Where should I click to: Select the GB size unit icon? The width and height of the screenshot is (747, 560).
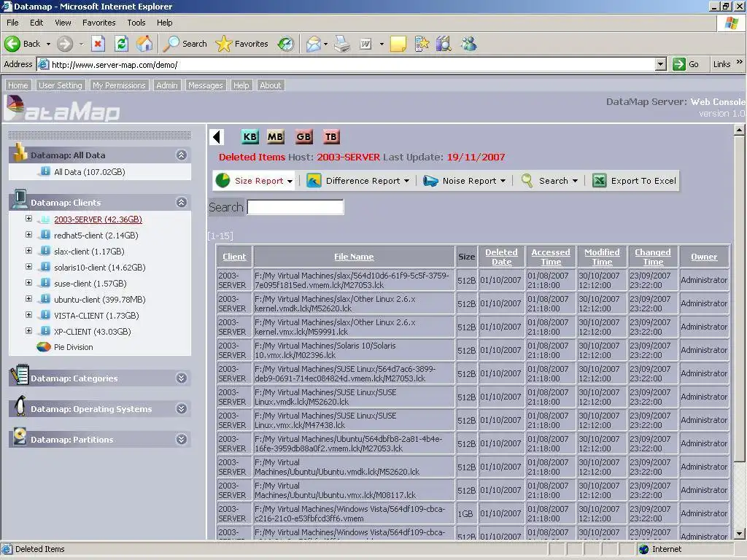pos(303,136)
